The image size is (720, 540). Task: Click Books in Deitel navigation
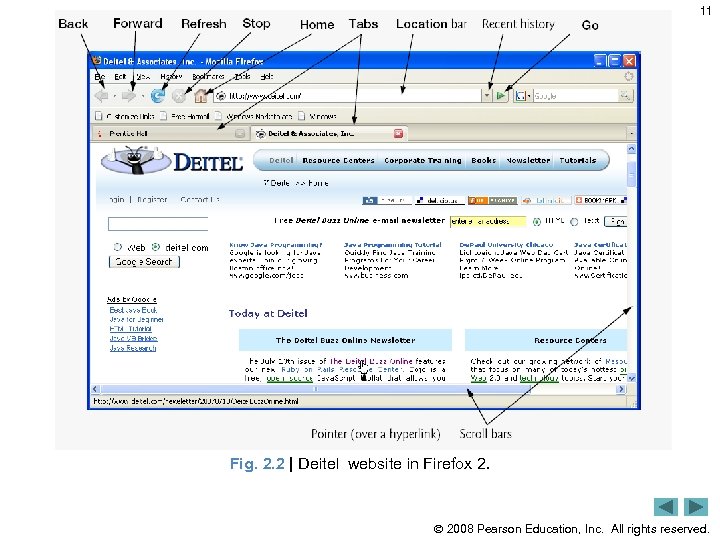[484, 160]
